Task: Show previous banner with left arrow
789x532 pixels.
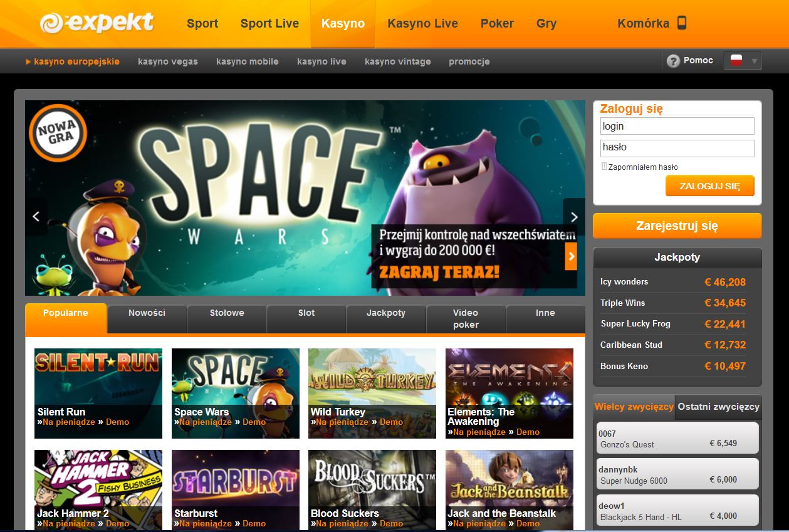Action: [x=36, y=216]
